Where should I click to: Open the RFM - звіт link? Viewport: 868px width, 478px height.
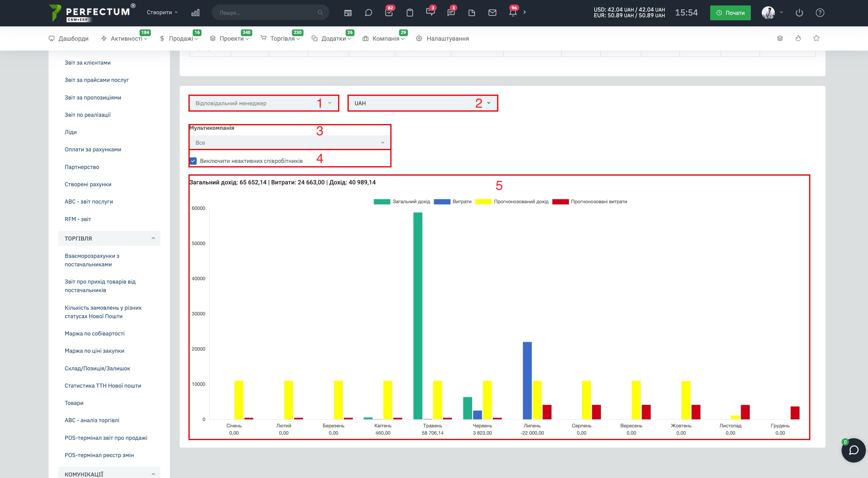(x=78, y=219)
